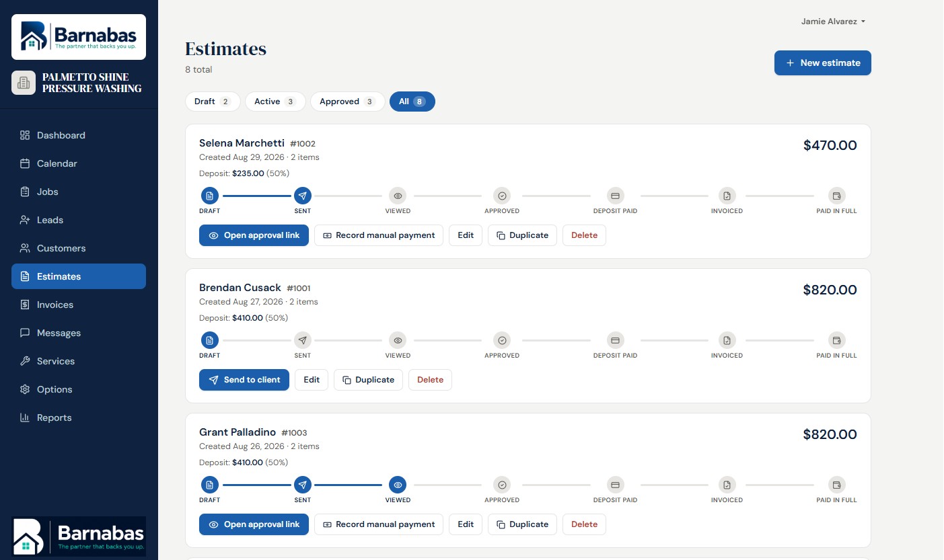This screenshot has width=944, height=560.
Task: Duplicate Selena Marchetti's estimate
Action: [x=522, y=235]
